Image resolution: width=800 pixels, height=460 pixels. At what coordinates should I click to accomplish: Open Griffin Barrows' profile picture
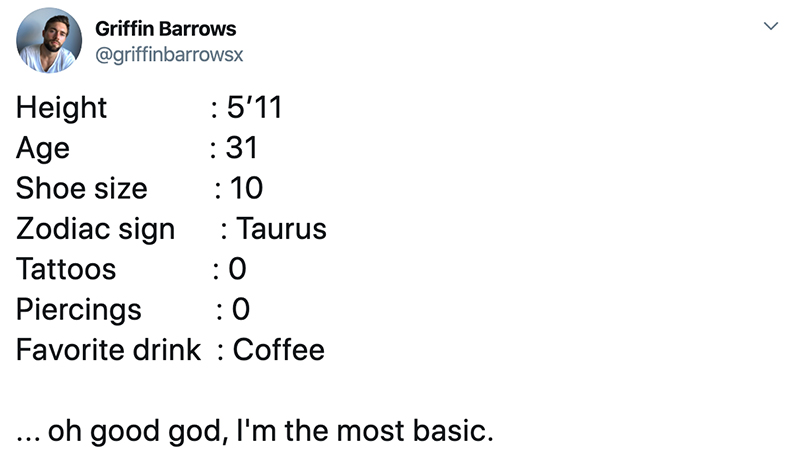coord(48,40)
